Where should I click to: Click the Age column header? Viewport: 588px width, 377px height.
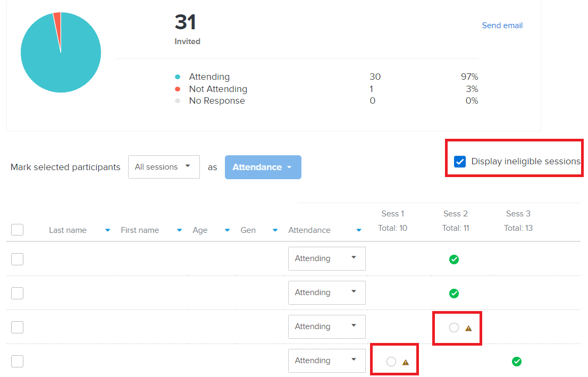200,230
